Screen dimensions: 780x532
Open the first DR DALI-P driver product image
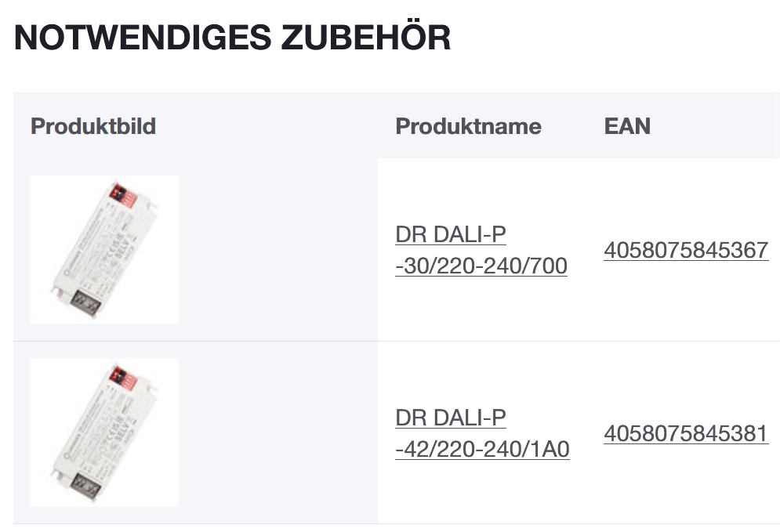point(104,249)
